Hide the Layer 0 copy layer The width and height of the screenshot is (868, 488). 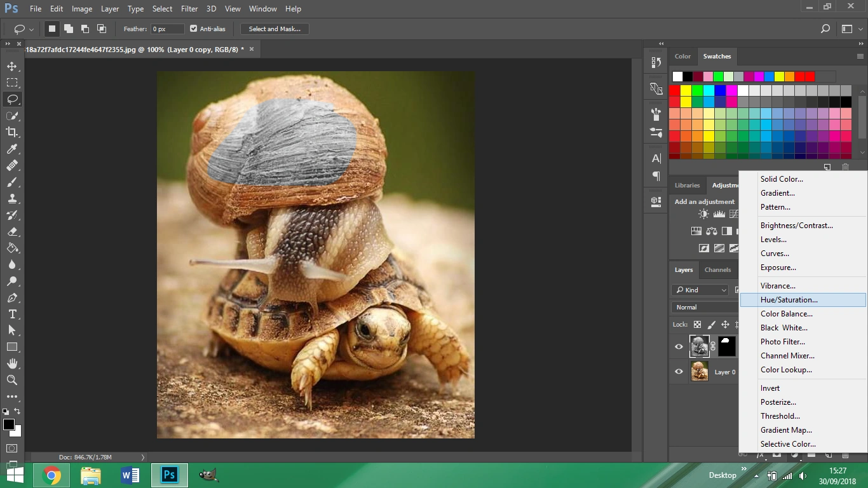pyautogui.click(x=679, y=346)
